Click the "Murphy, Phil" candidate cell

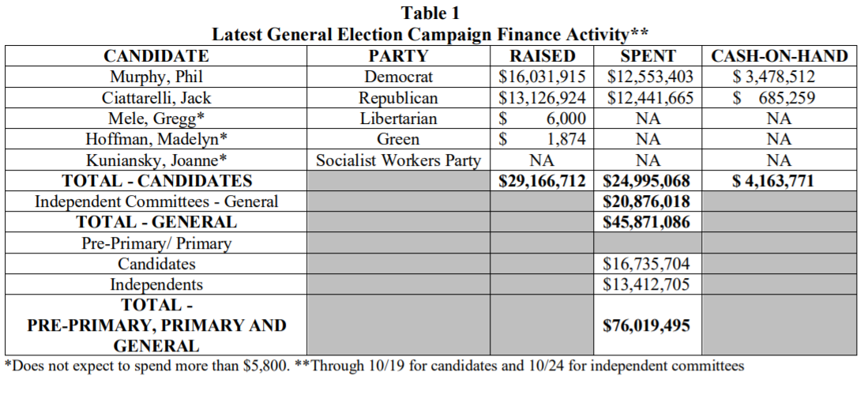click(156, 77)
